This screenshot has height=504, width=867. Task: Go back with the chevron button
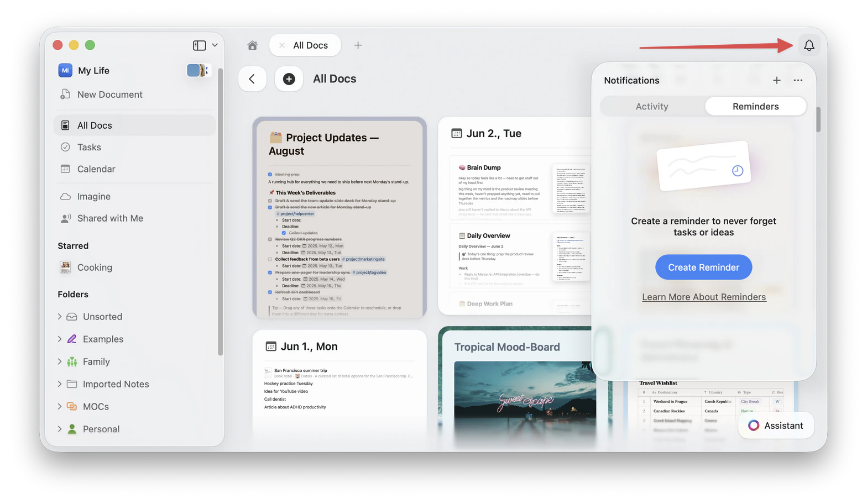pyautogui.click(x=252, y=79)
